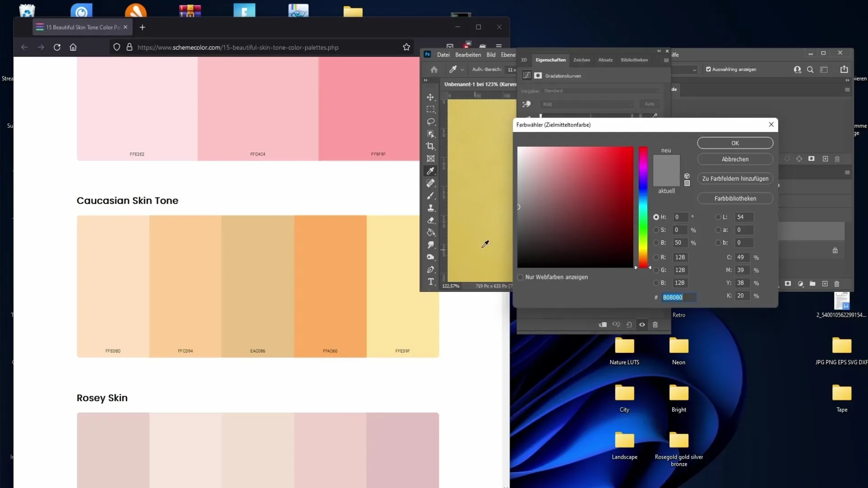Screen dimensions: 868x488
Task: Click the FF9F9F pink swatch on the webpage
Action: (x=369, y=108)
